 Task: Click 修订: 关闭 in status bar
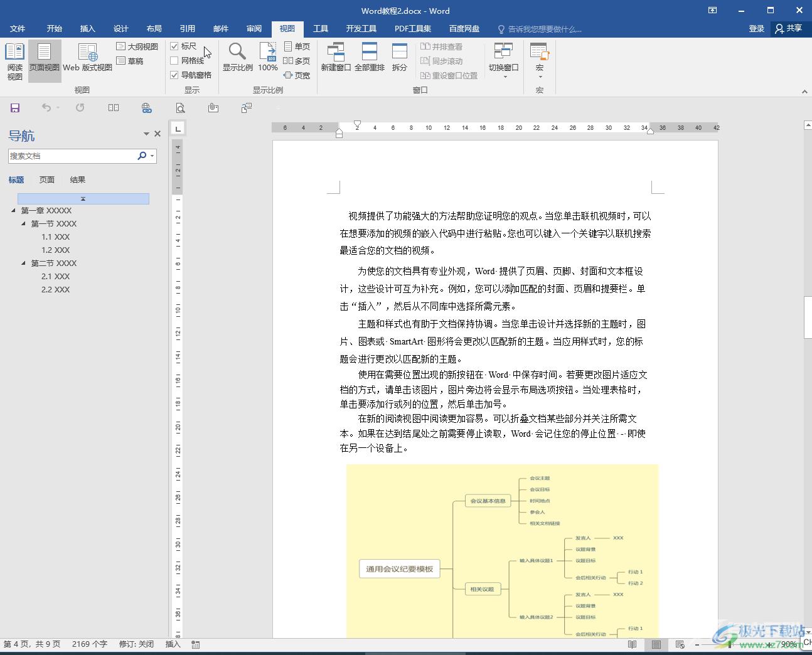point(137,644)
